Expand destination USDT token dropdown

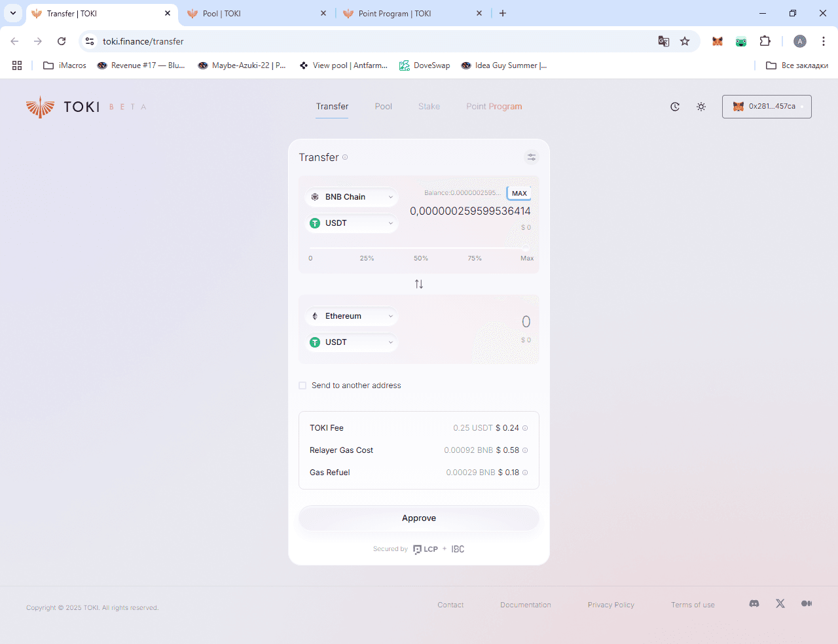coord(352,342)
